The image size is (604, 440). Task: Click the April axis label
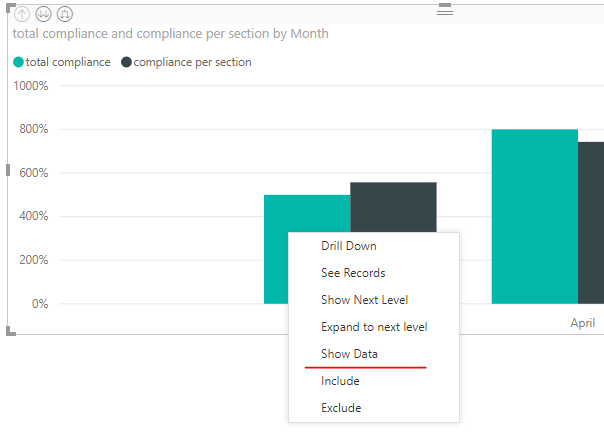click(x=583, y=323)
